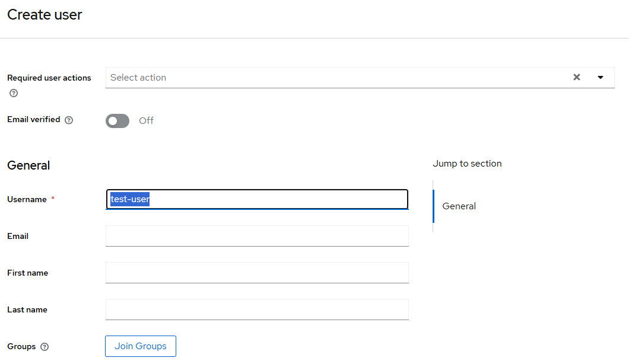Click the Select action placeholder text
The height and width of the screenshot is (364, 629).
138,77
